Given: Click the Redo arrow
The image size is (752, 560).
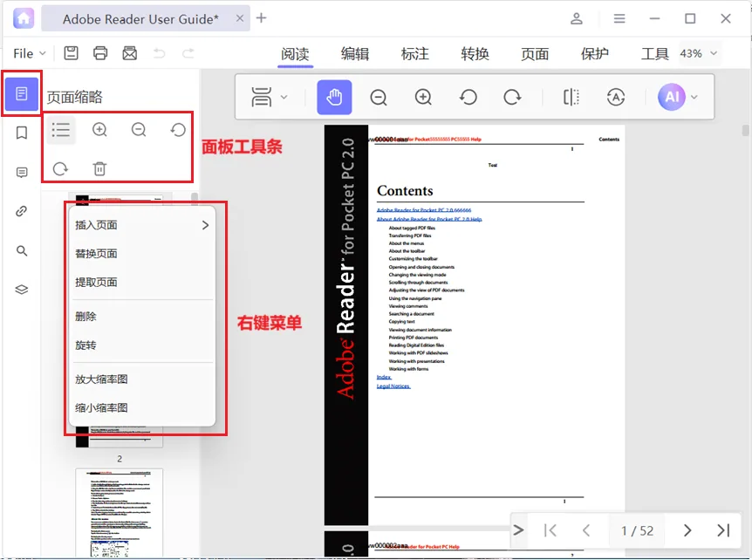Looking at the screenshot, I should pyautogui.click(x=188, y=53).
